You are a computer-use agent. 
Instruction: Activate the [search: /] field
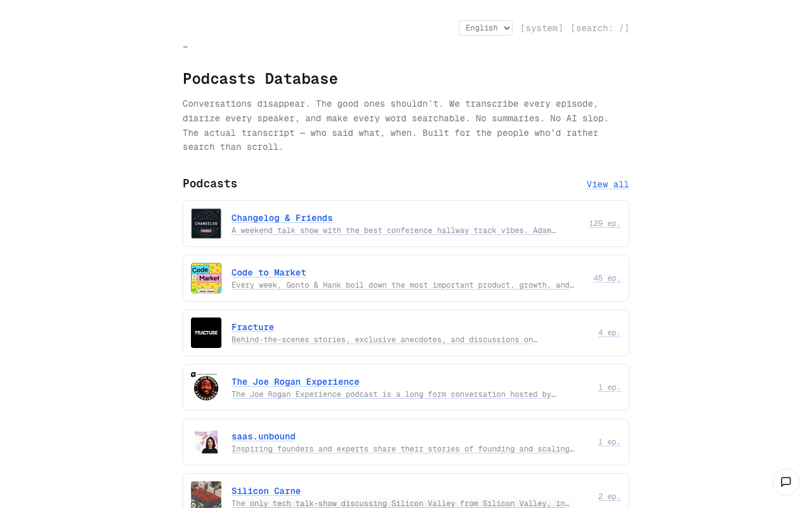599,28
